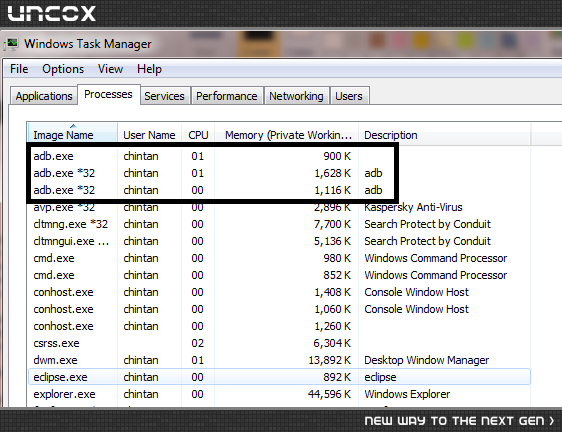Open the File menu

click(x=19, y=69)
